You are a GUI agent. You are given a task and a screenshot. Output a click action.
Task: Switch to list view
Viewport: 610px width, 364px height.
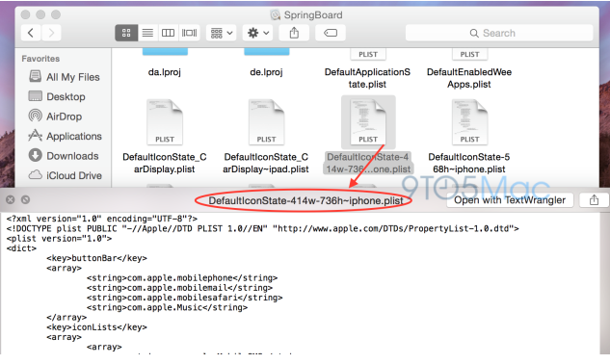pyautogui.click(x=147, y=33)
